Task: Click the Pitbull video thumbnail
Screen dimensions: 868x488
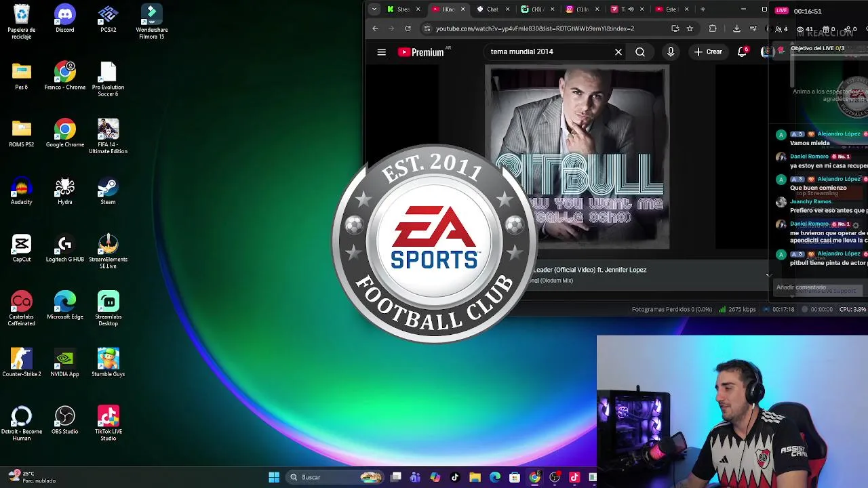Action: click(x=577, y=158)
